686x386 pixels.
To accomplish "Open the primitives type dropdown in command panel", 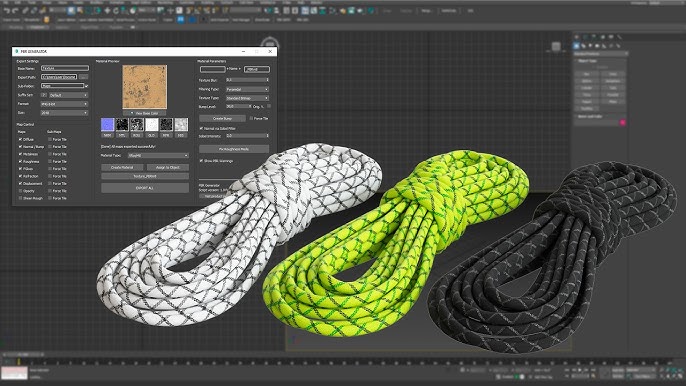I will 600,54.
